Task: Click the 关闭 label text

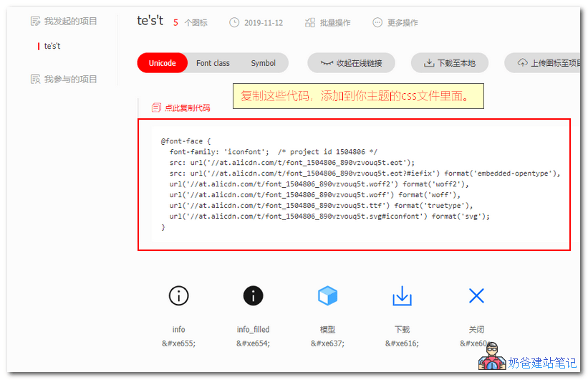Action: [476, 329]
